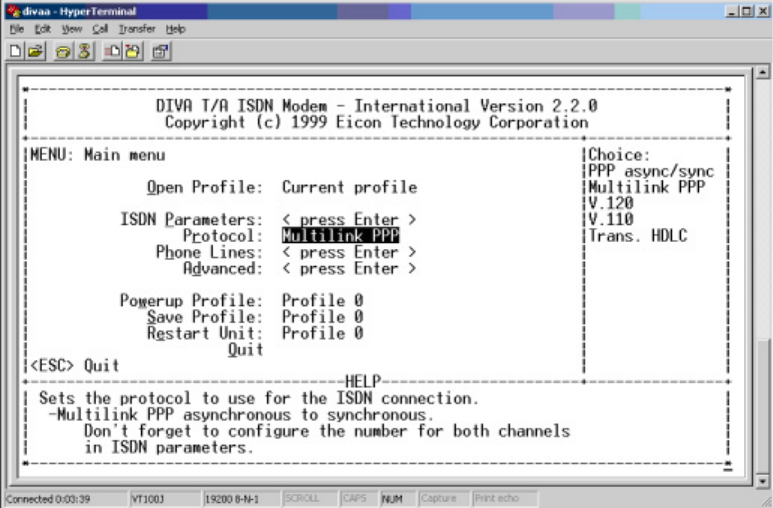
Task: Open the Transfer menu
Action: (x=137, y=29)
